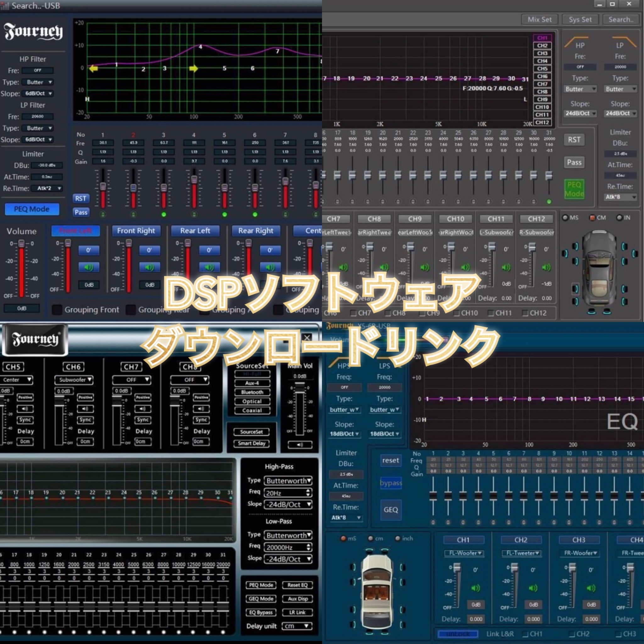Click Journey logo in black window
Screen dimensions: 644x644
(x=35, y=339)
